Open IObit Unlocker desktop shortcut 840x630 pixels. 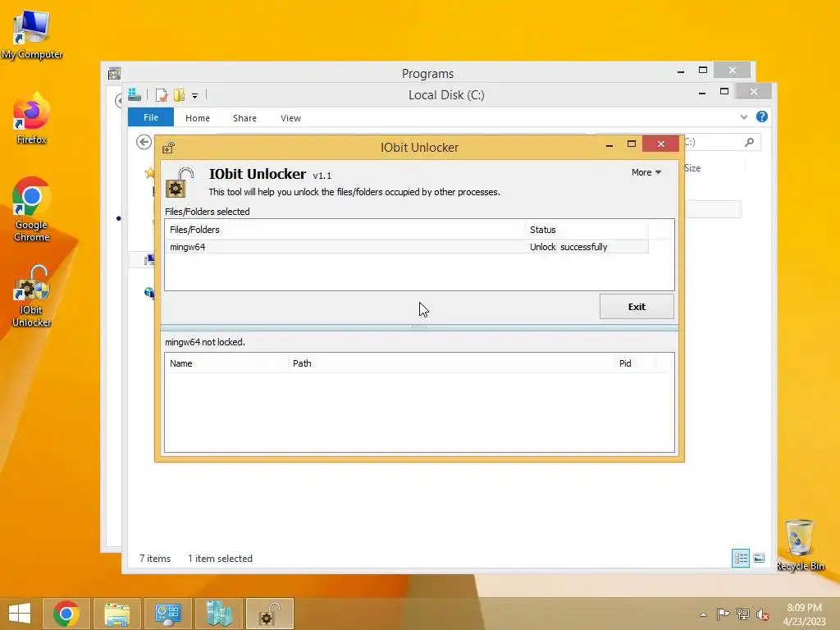[32, 295]
